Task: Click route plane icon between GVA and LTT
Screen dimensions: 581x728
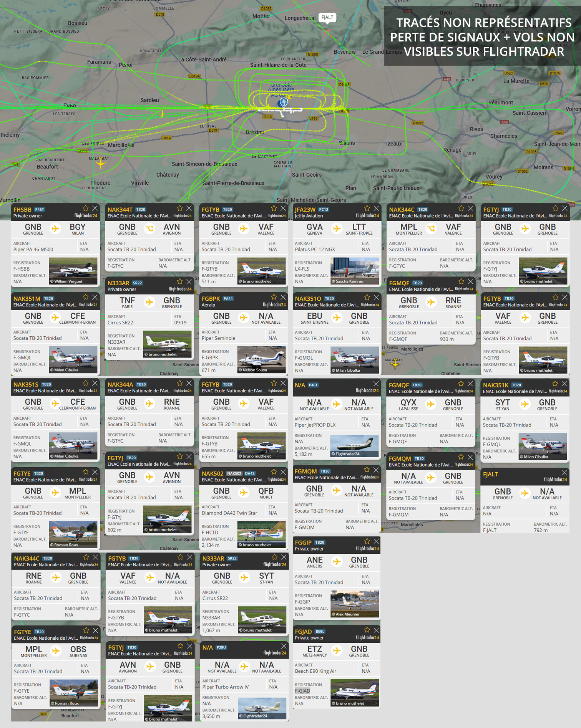Action: click(337, 229)
